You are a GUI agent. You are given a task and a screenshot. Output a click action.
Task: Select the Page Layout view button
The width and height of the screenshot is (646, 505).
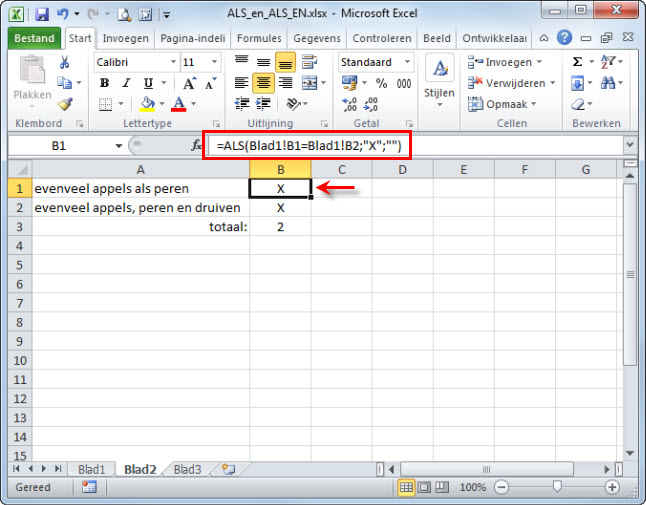[x=424, y=488]
